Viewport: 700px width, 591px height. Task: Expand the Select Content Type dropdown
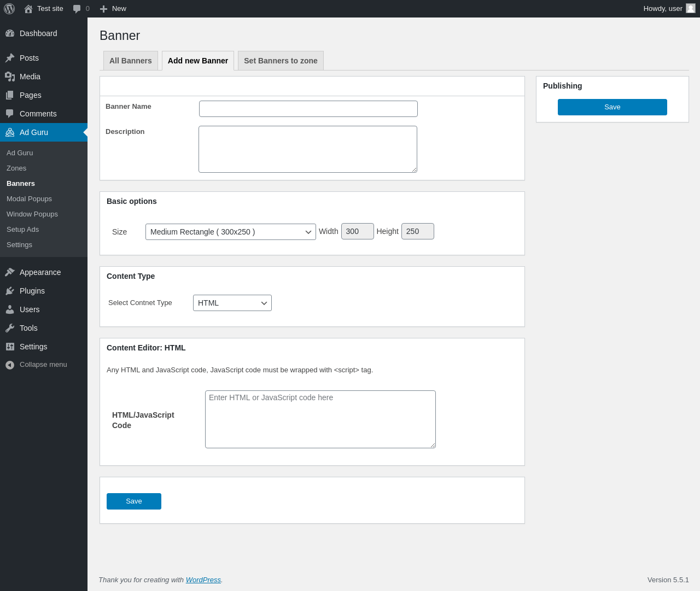point(232,303)
